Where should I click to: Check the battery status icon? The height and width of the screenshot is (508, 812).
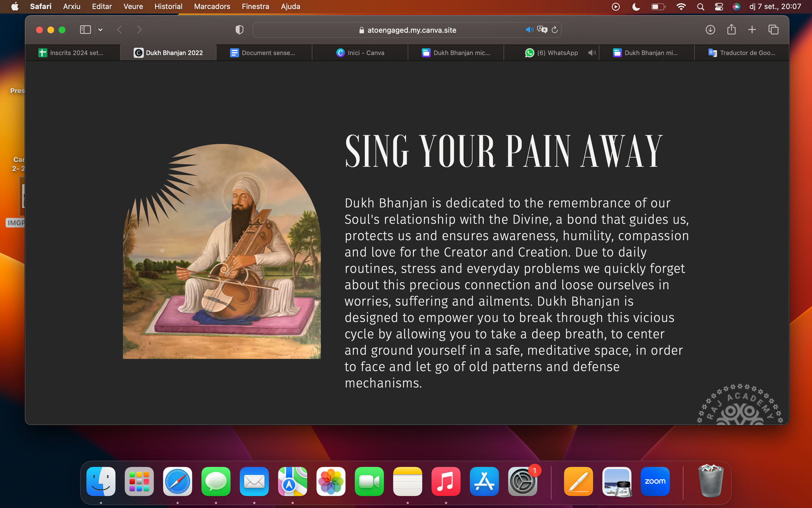coord(658,7)
